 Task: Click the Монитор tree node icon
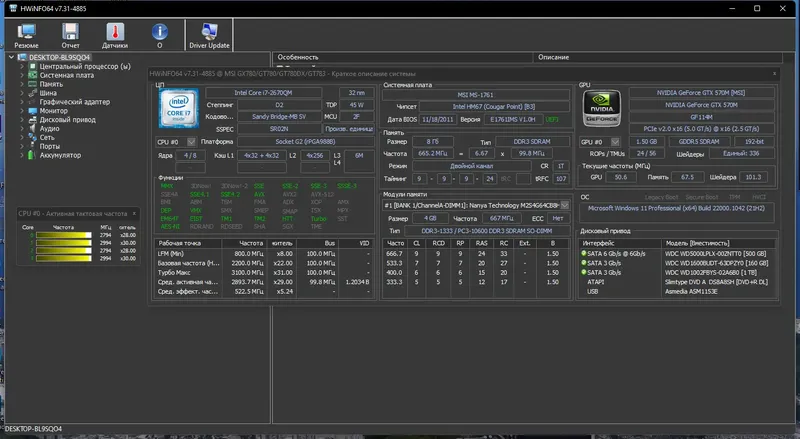click(33, 111)
